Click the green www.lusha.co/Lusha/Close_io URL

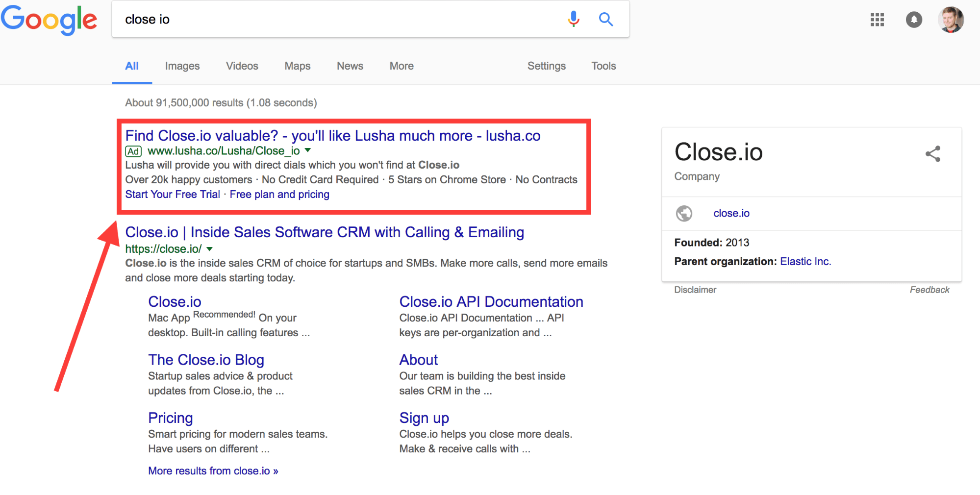pyautogui.click(x=224, y=150)
